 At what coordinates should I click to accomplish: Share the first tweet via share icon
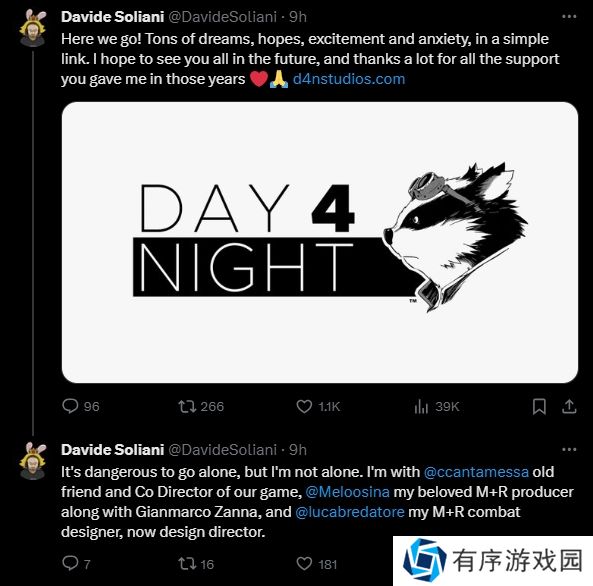pyautogui.click(x=569, y=407)
